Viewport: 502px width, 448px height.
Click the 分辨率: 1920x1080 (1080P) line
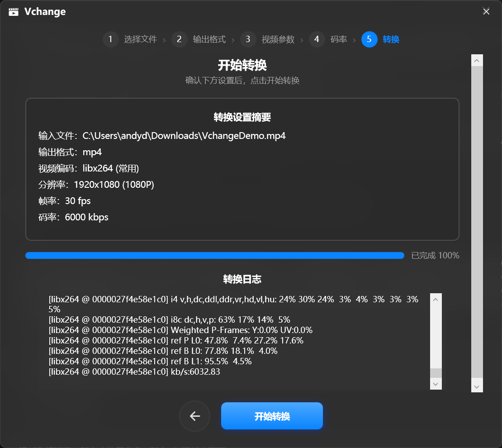[96, 185]
